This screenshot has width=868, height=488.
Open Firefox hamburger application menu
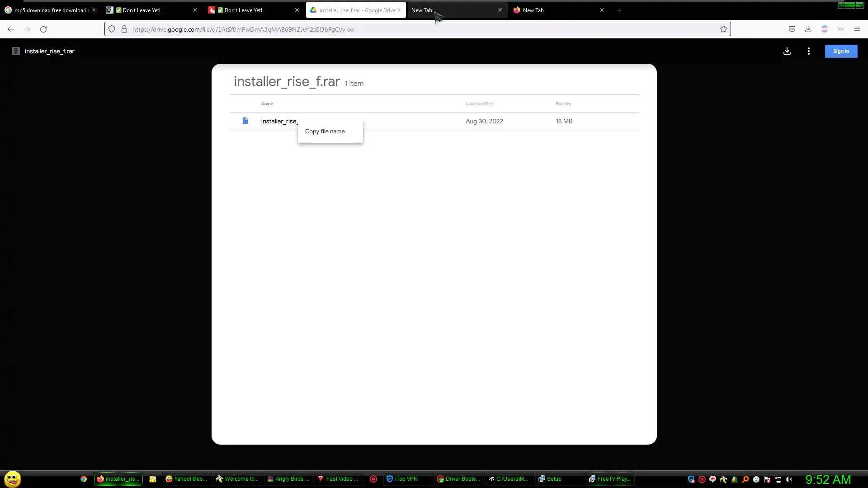coord(857,29)
